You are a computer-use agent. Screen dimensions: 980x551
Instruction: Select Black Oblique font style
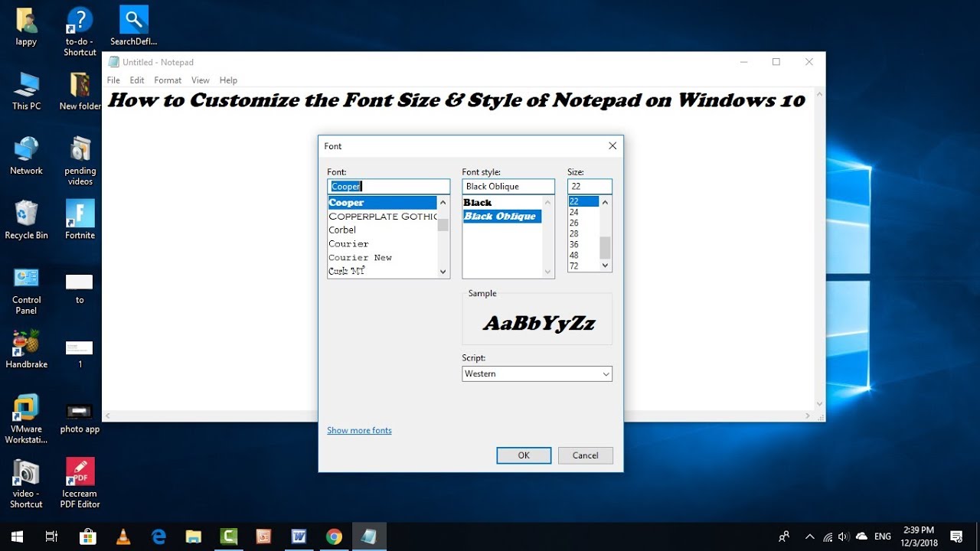(x=502, y=217)
